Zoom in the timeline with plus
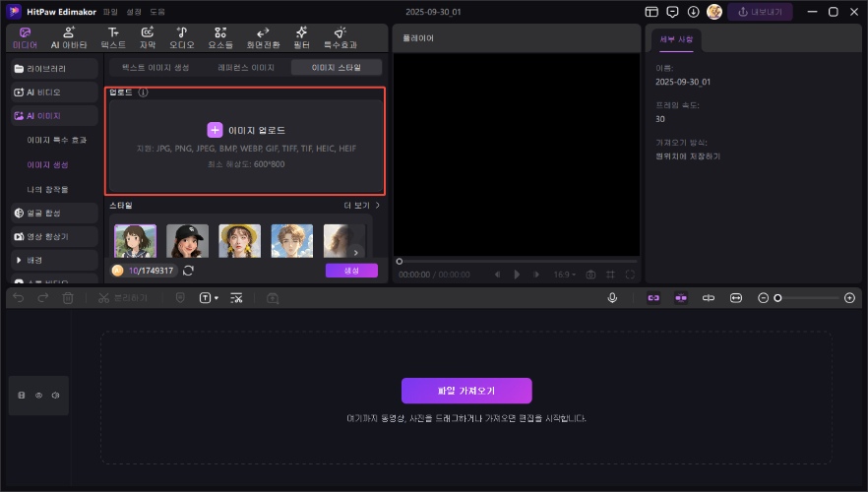 tap(849, 298)
